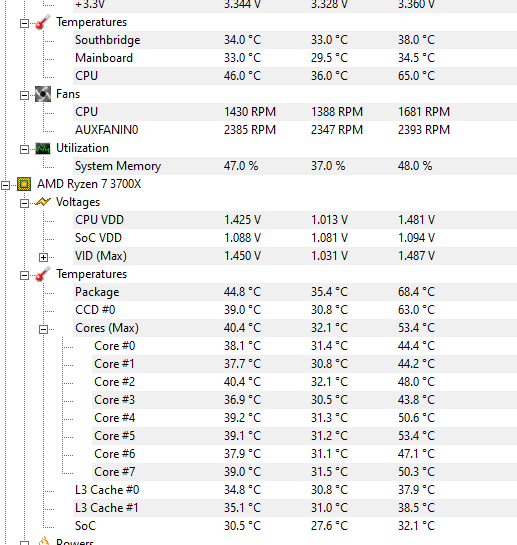The width and height of the screenshot is (517, 545).
Task: Select the Core #3 row
Action: click(x=304, y=400)
